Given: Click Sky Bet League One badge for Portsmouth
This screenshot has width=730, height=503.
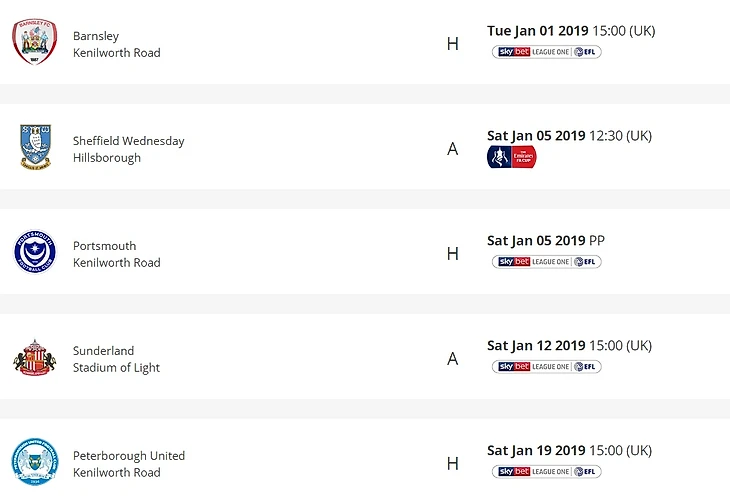Looking at the screenshot, I should coord(546,262).
